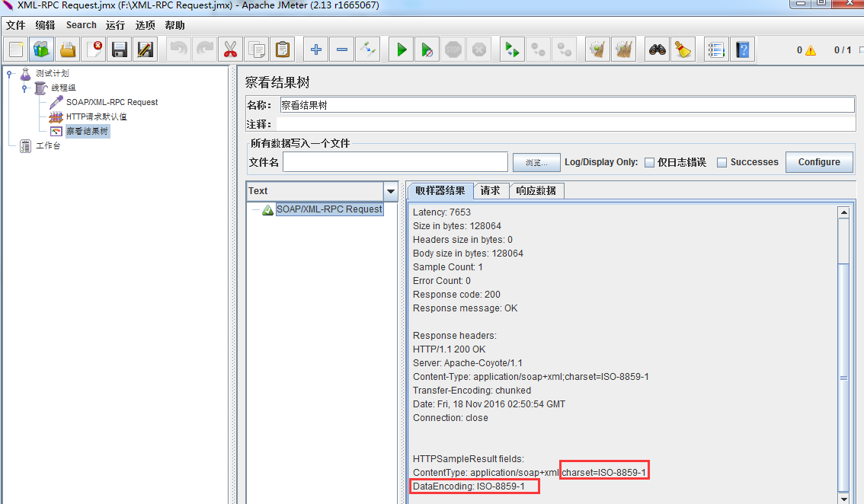Open the Templates icon

coord(41,49)
